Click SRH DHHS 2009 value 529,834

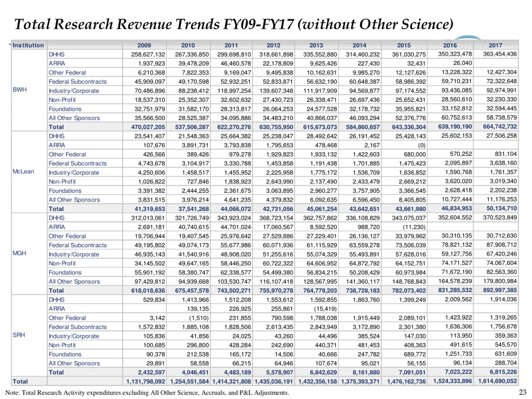(154, 300)
